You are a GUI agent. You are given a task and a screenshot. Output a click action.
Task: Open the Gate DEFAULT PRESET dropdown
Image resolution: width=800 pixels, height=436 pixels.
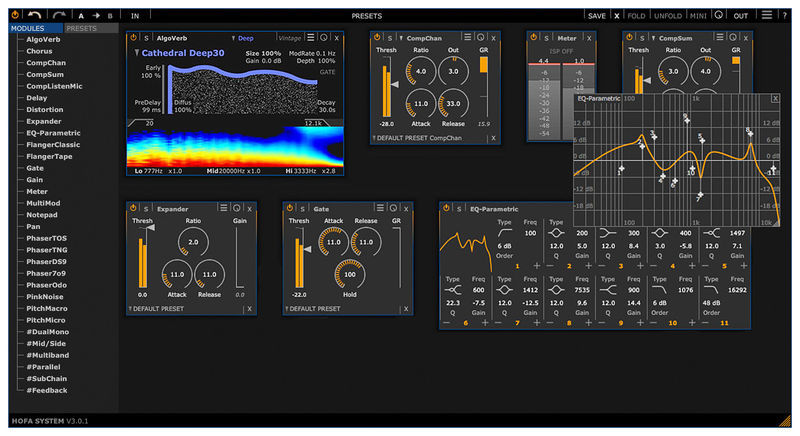pos(312,309)
